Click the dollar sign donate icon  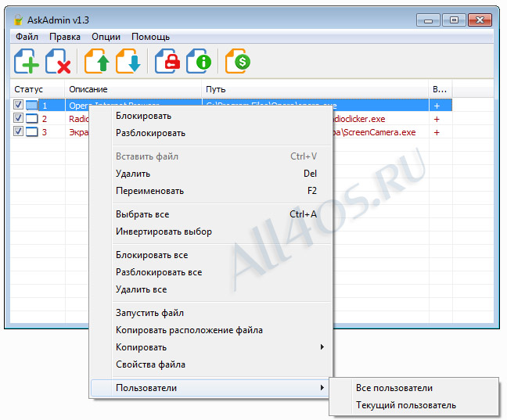click(238, 61)
